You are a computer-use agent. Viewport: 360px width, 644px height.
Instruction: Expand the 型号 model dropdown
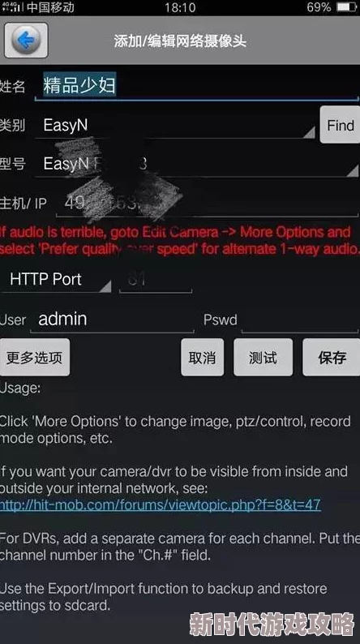tap(197, 164)
